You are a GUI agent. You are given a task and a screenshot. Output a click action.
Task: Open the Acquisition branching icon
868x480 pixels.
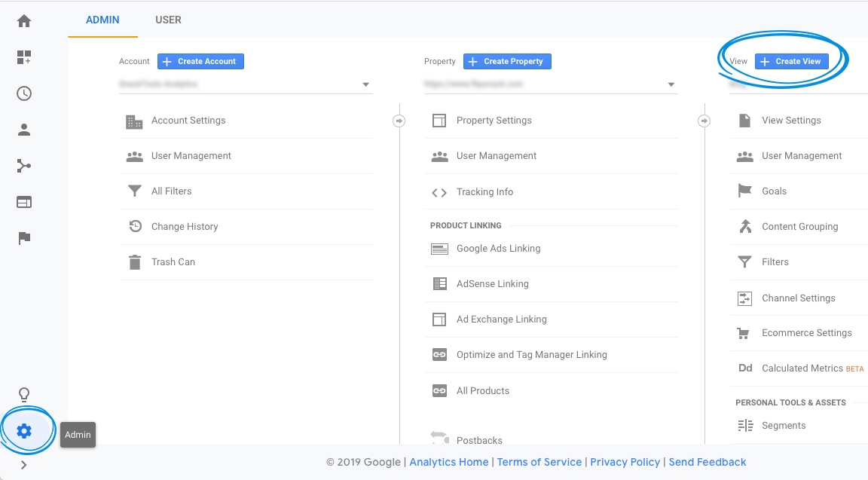[x=24, y=166]
